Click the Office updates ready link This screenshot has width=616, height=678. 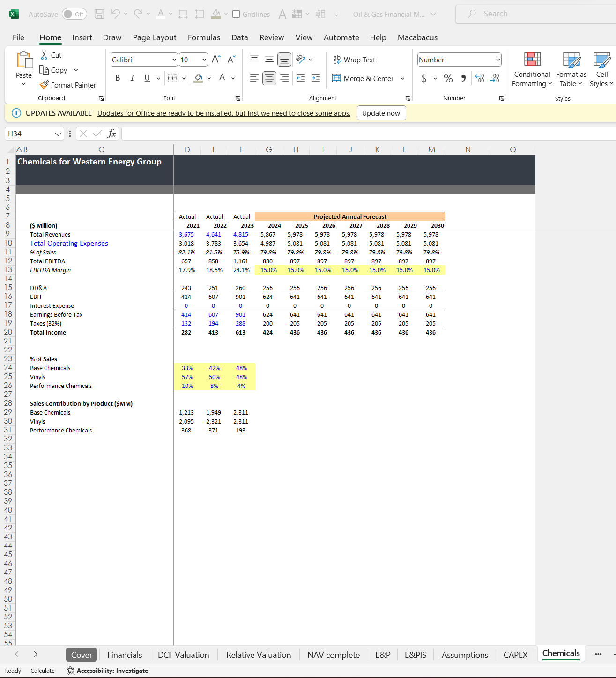click(223, 113)
